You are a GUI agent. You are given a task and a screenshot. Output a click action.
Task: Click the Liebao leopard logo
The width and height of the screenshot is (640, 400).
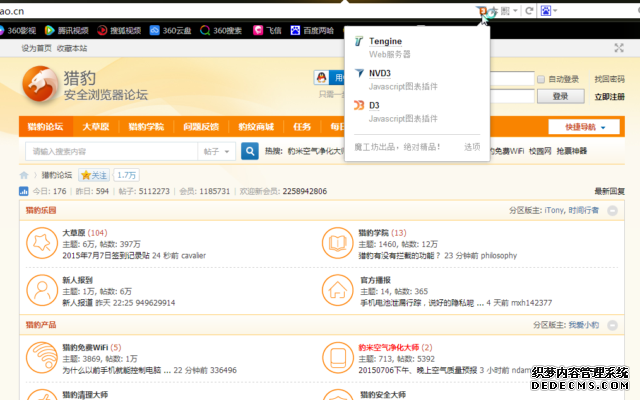click(40, 84)
